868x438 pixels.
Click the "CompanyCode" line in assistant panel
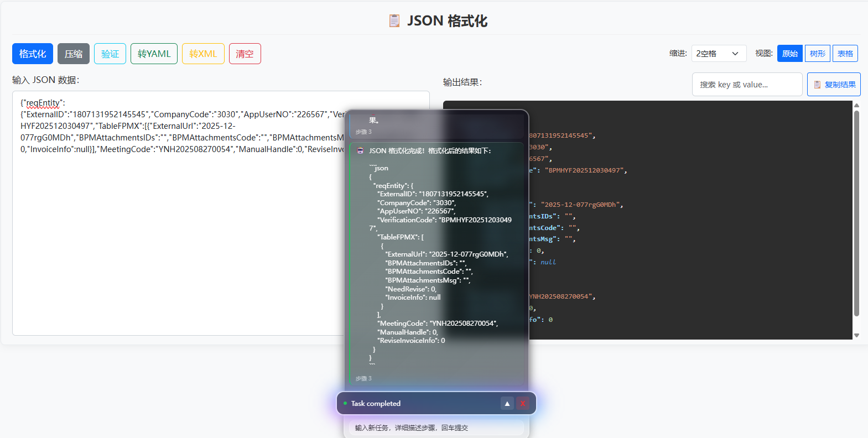point(417,203)
